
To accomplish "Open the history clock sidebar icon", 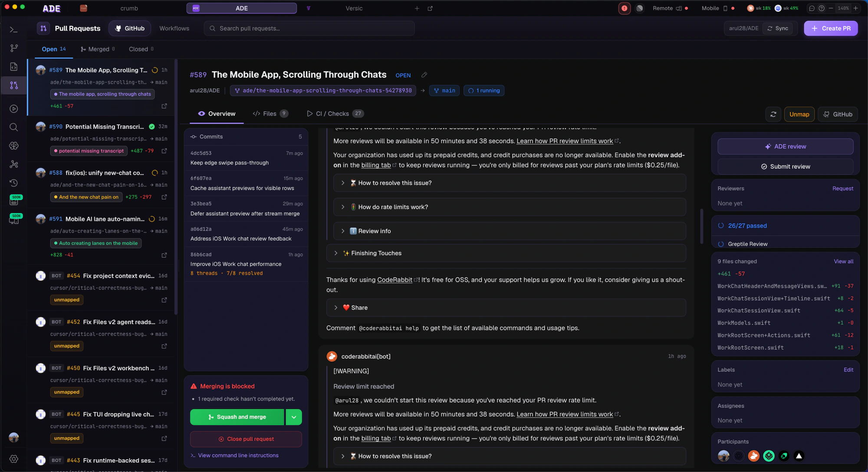I will tap(14, 183).
